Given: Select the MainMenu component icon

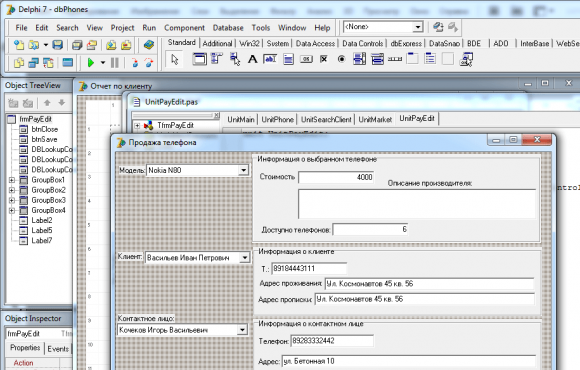Looking at the screenshot, I should [217, 59].
